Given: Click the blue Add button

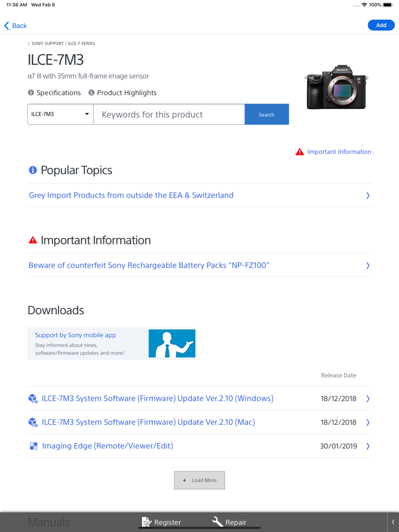Looking at the screenshot, I should [x=381, y=25].
